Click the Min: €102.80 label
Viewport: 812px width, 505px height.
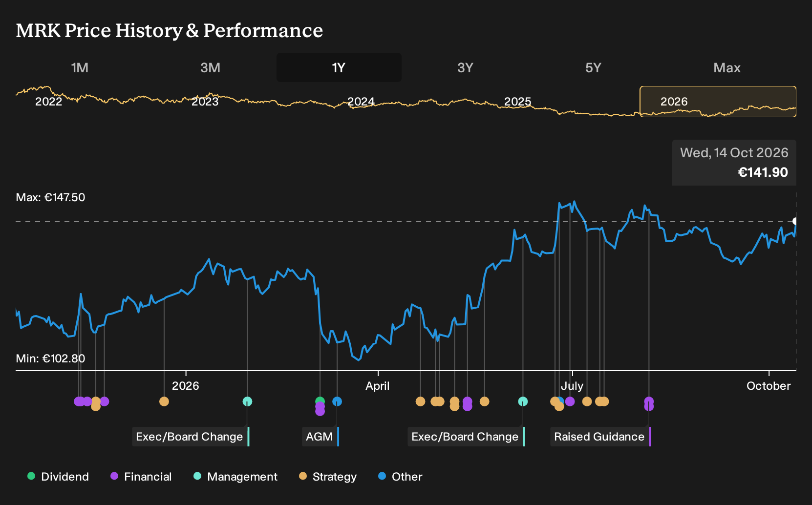50,358
